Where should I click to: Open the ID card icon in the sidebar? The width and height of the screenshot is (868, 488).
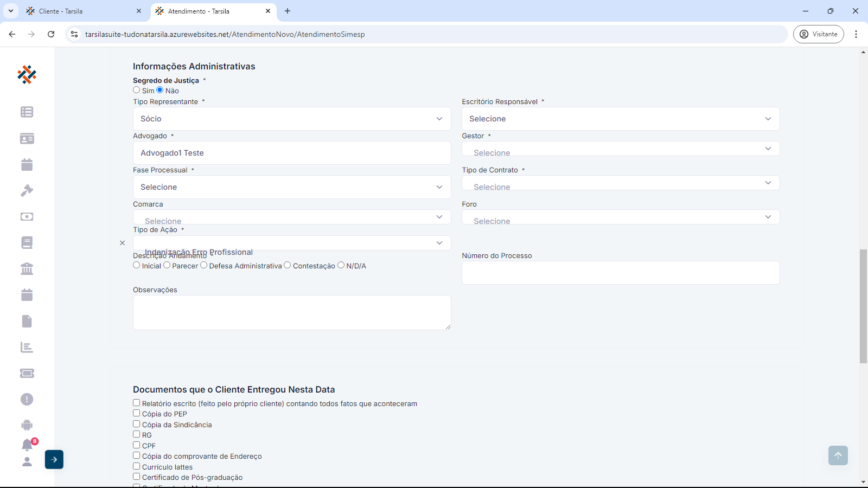27,139
